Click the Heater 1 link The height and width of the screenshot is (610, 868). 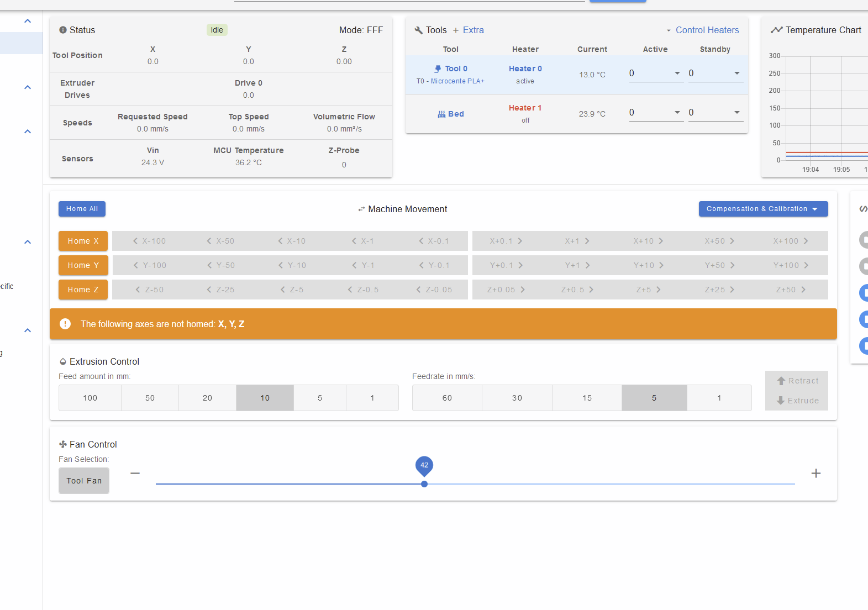525,108
